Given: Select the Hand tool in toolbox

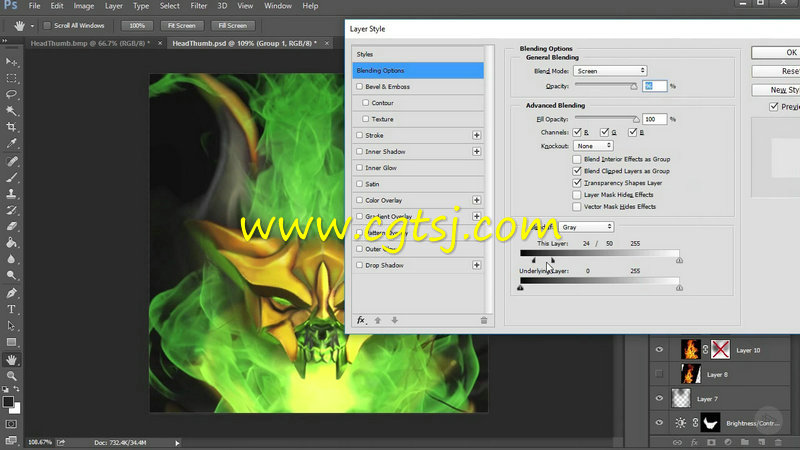Looking at the screenshot, I should 11,360.
